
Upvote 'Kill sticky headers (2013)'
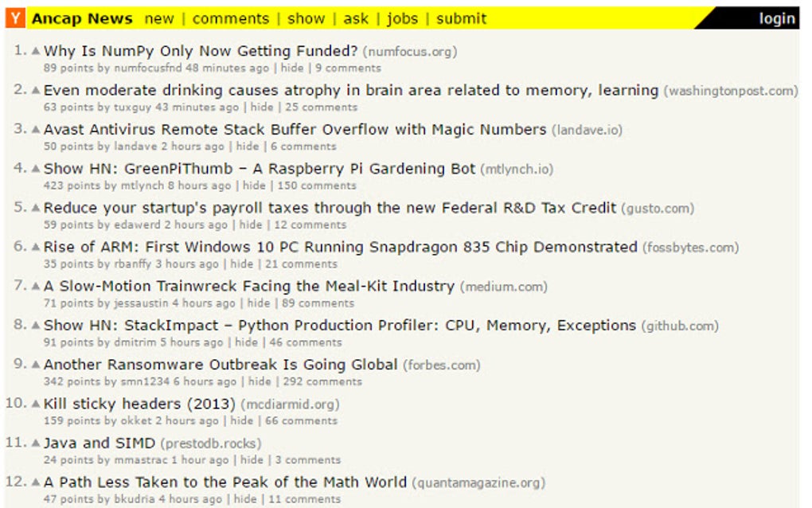(34, 404)
